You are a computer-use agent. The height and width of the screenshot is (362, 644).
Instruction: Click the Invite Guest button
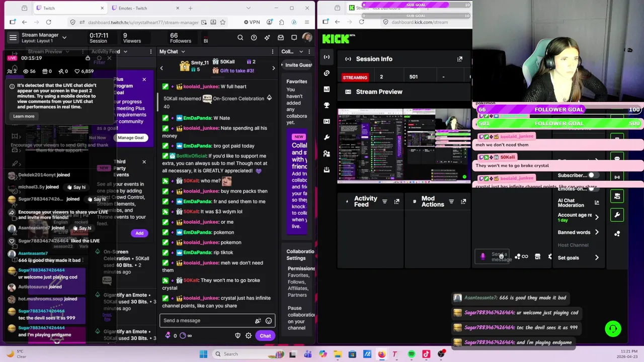(x=299, y=65)
